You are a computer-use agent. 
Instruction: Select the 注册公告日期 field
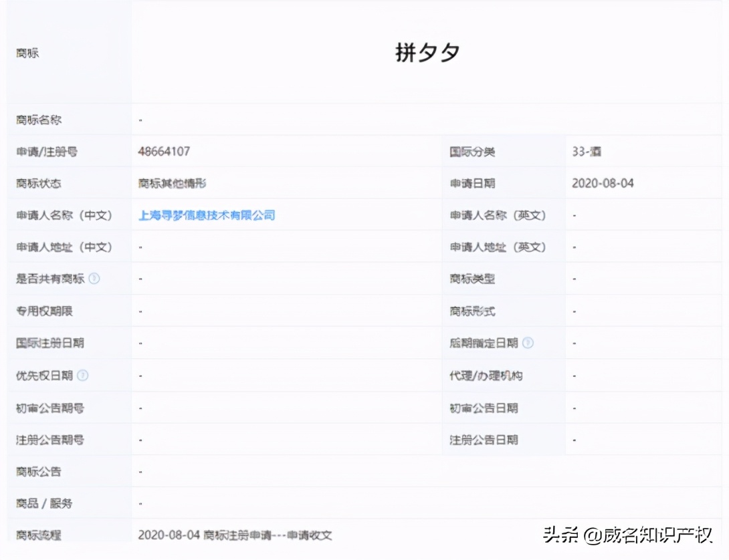click(484, 439)
